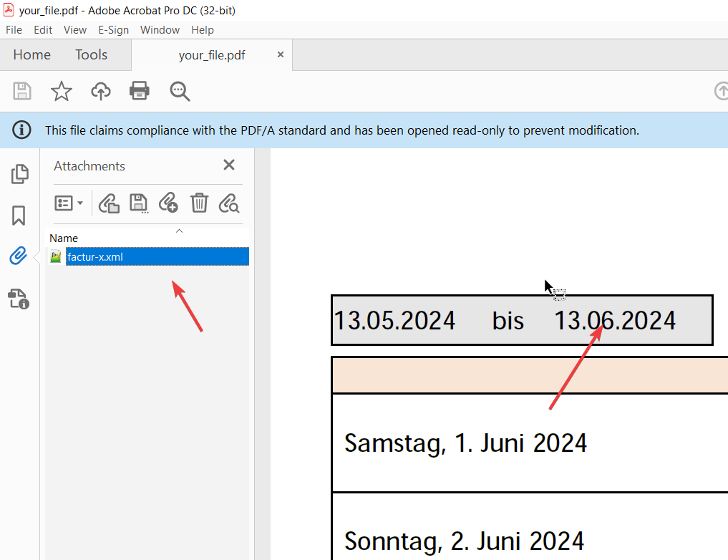Open the Find text magnifier tool
Viewport: 728px width, 560px height.
[x=180, y=91]
